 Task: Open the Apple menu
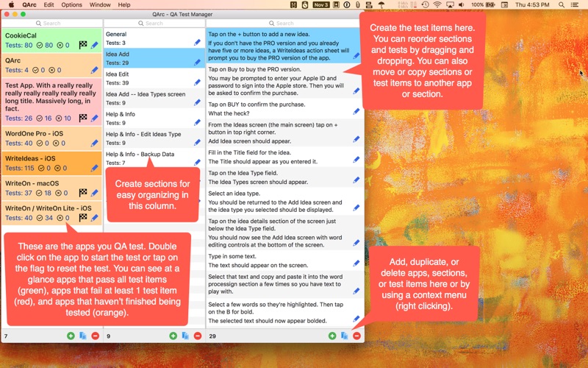click(11, 4)
